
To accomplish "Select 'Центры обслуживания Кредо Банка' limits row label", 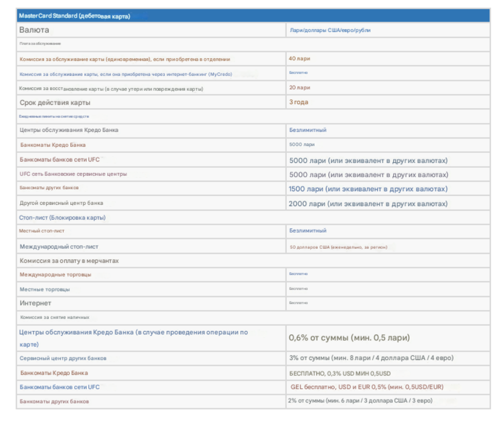I will 69,130.
